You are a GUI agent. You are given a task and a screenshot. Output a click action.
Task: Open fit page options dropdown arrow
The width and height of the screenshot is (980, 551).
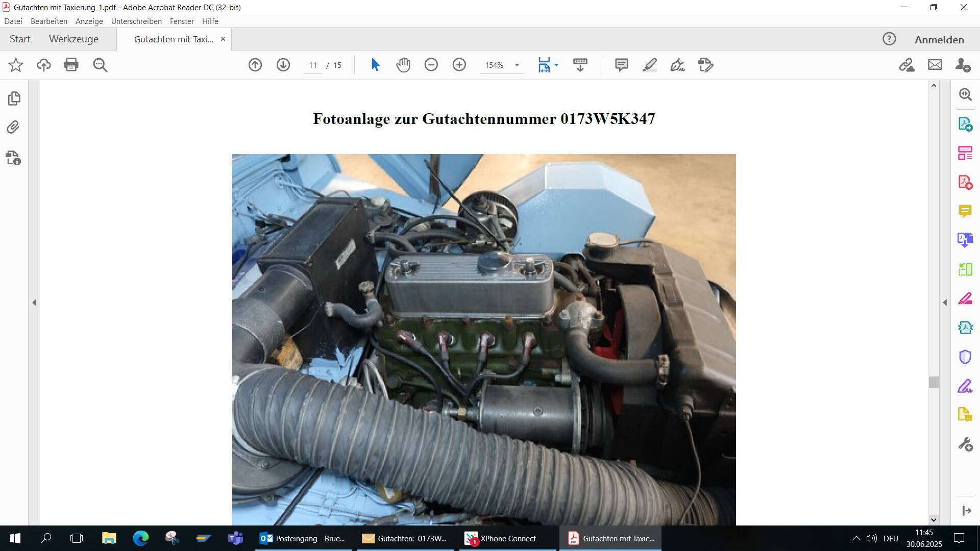click(x=556, y=65)
